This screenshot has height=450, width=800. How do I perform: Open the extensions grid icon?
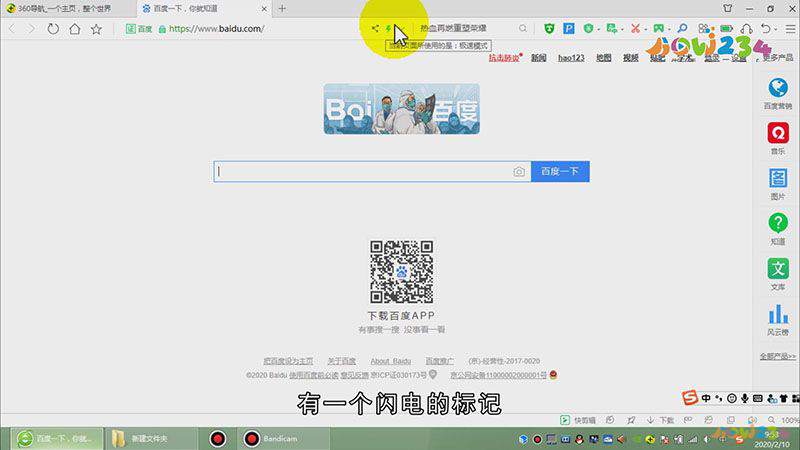(704, 29)
